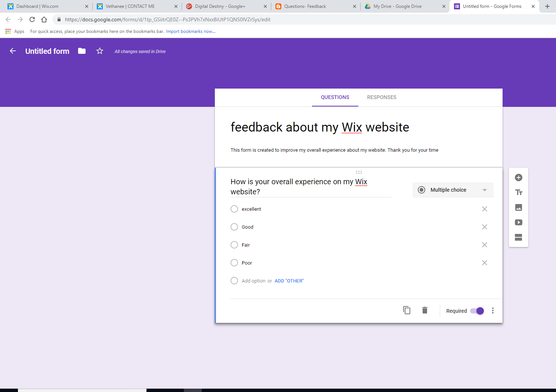Switch to the QUESTIONS tab
The image size is (556, 392).
pyautogui.click(x=335, y=97)
